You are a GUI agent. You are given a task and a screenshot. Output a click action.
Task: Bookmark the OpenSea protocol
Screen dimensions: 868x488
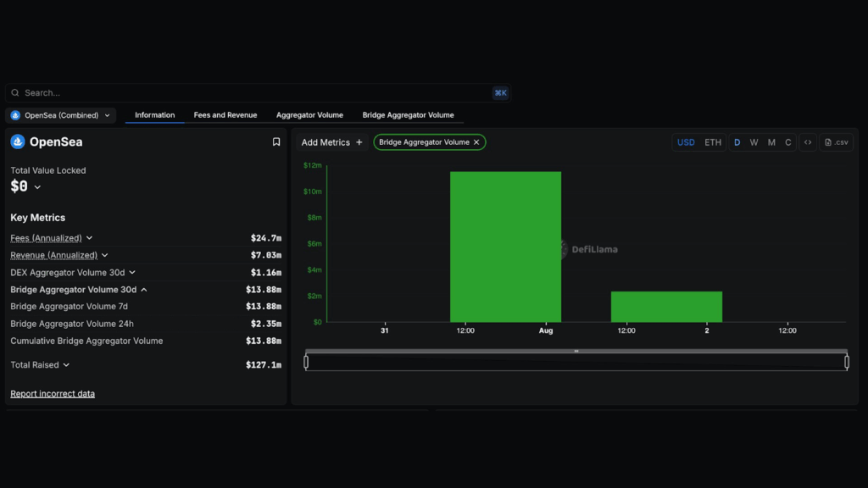[276, 142]
